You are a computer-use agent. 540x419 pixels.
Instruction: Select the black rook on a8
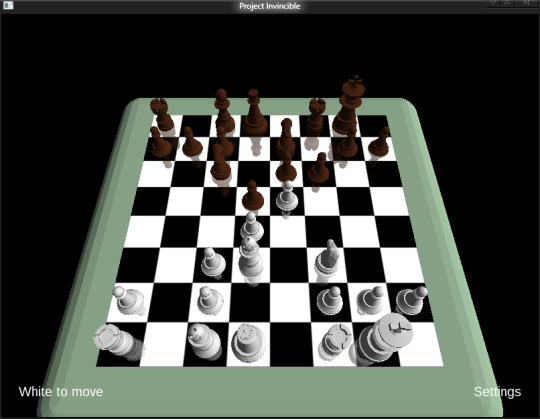[x=161, y=115]
